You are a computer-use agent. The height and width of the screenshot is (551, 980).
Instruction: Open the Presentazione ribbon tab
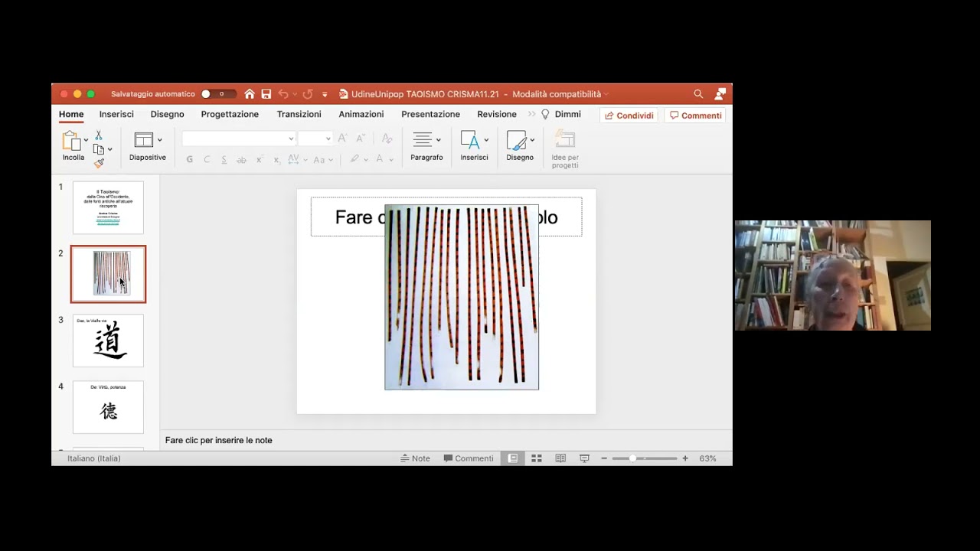click(430, 114)
